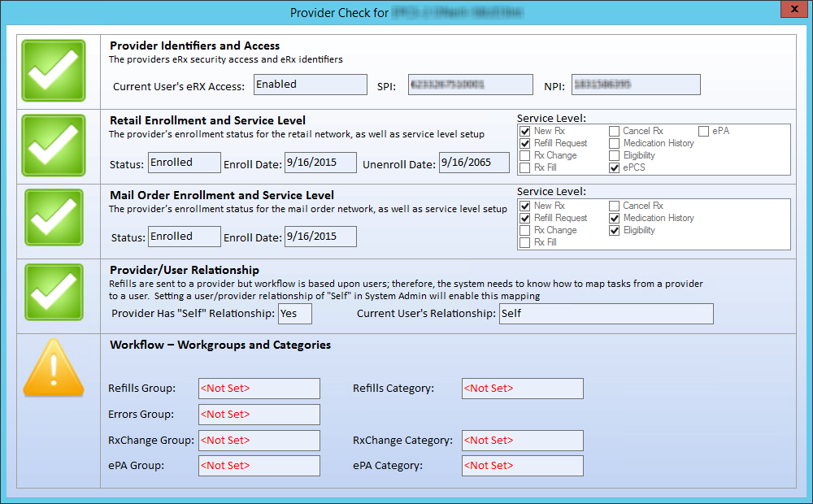Click the Errors Group field
The height and width of the screenshot is (504, 813).
pos(259,415)
